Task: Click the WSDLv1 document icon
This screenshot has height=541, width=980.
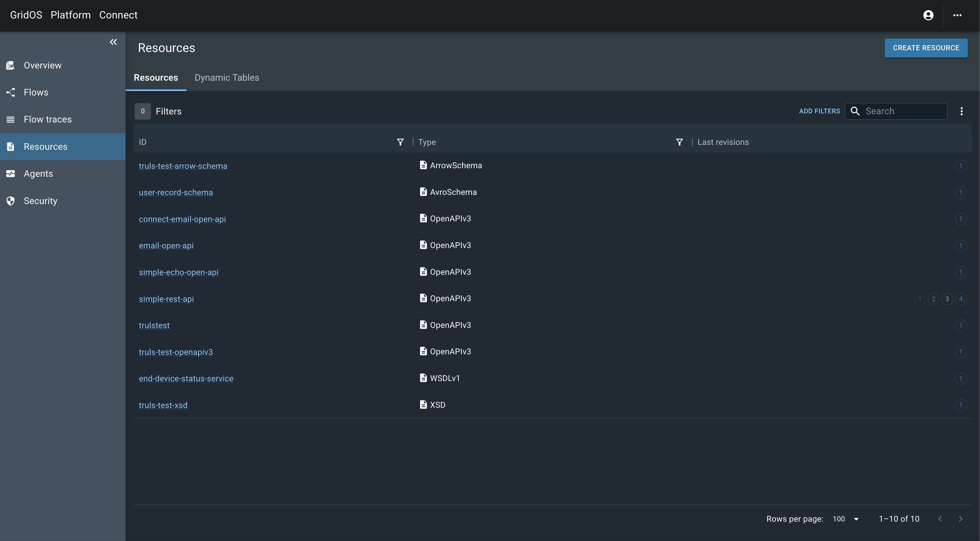Action: pyautogui.click(x=423, y=378)
